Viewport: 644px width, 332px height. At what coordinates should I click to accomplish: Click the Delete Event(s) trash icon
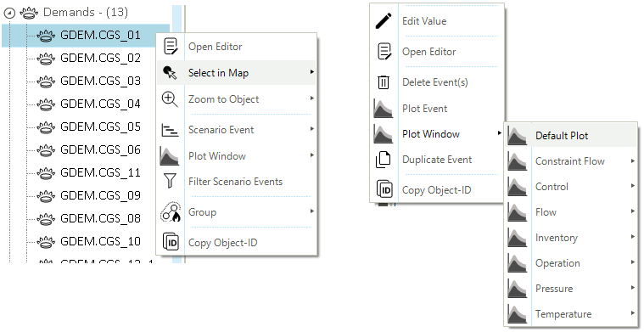[x=384, y=82]
